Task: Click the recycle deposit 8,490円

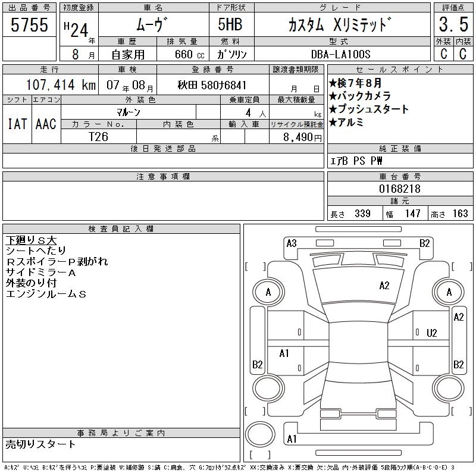Action: [302, 137]
